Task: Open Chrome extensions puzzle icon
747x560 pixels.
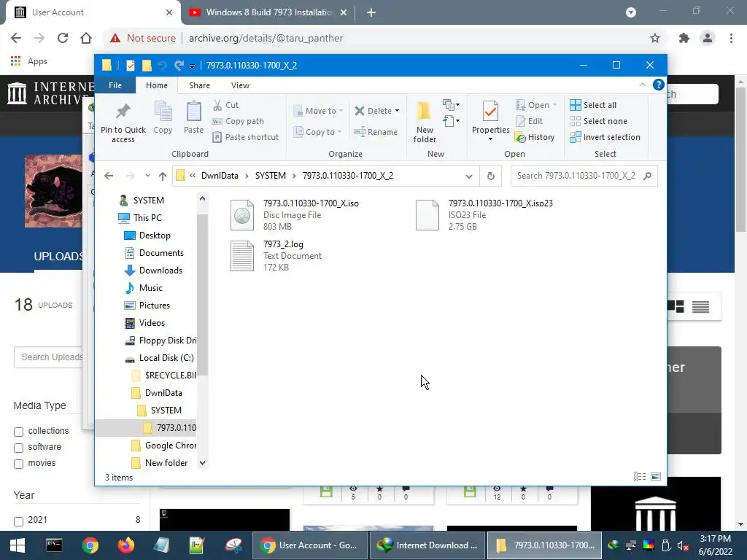Action: (x=684, y=38)
